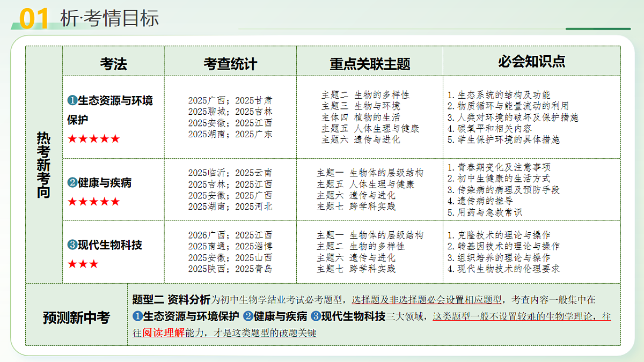Click "1.青春期变化及注意事项"
Image resolution: width=644 pixels, height=362 pixels.
[499, 167]
